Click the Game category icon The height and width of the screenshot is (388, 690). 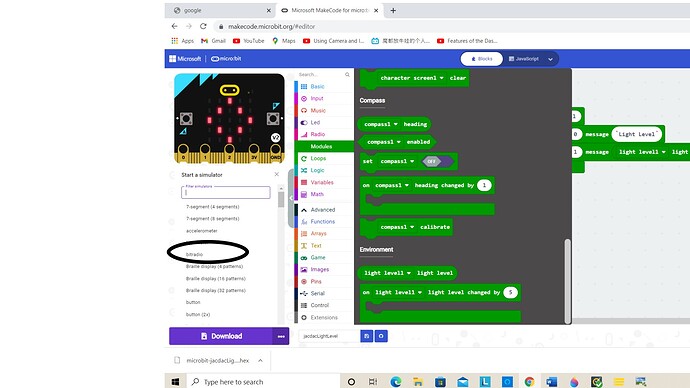(304, 258)
